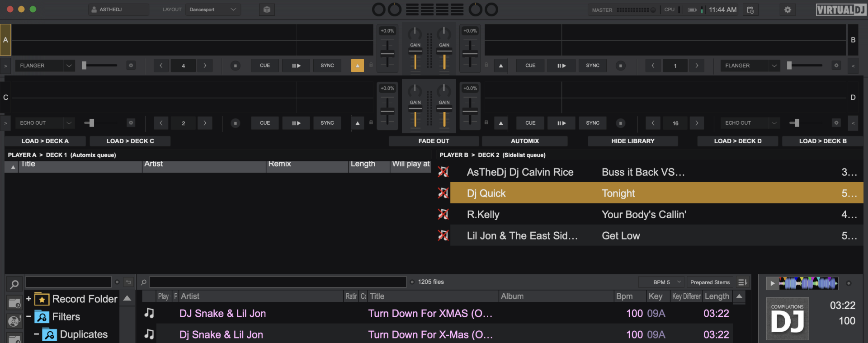This screenshot has width=868, height=343.
Task: Click the broadcast/record schedule icon near clock
Action: (750, 10)
